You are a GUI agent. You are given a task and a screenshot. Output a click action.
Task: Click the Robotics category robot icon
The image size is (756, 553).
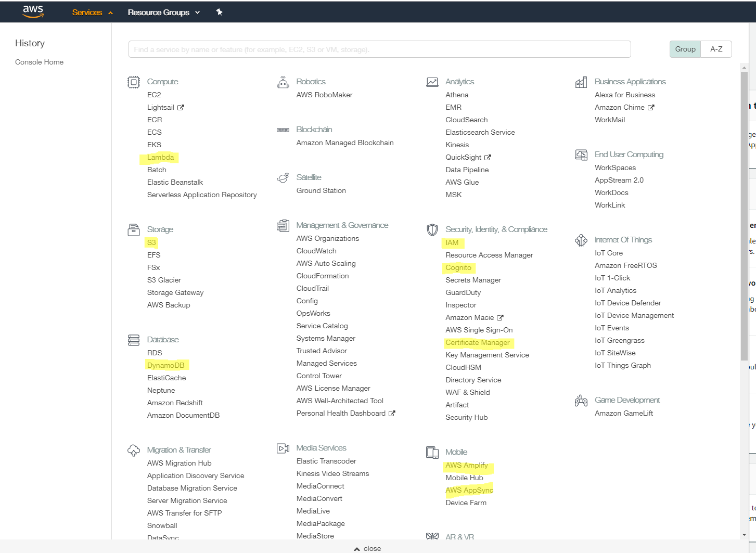click(x=283, y=82)
